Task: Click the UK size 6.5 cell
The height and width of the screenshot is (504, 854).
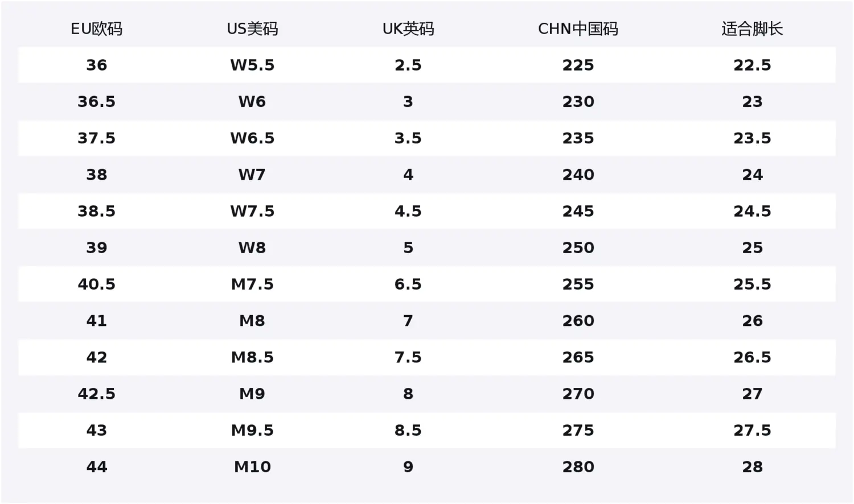Action: [408, 284]
